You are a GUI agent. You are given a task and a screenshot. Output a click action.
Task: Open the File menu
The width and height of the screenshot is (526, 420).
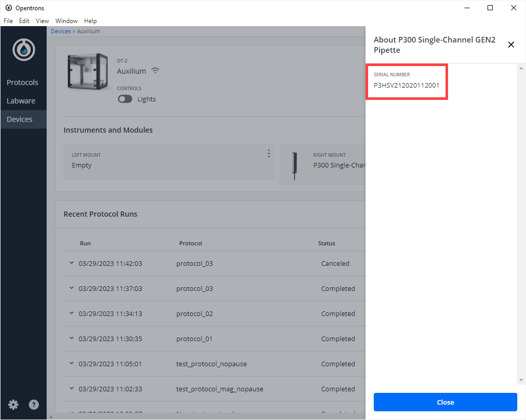[8, 21]
